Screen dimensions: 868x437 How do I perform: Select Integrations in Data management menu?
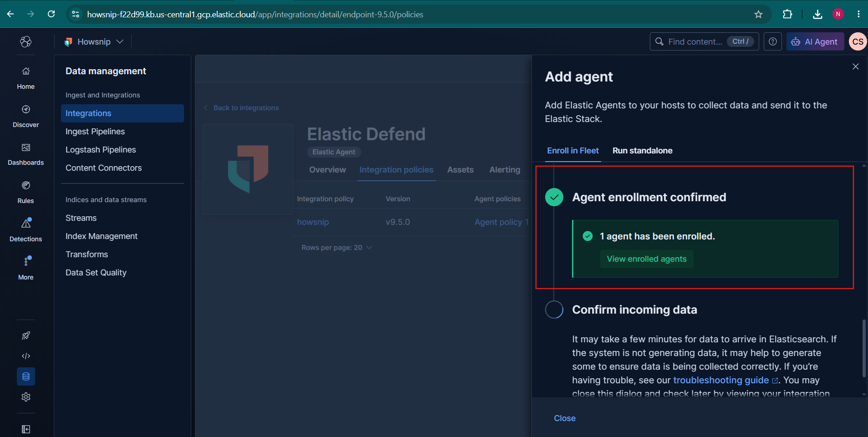[x=123, y=113]
